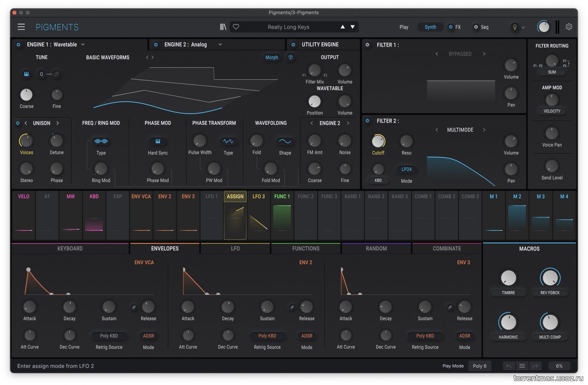This screenshot has width=588, height=385.
Task: Open the lightbulb dropdown chevron
Action: click(x=523, y=27)
